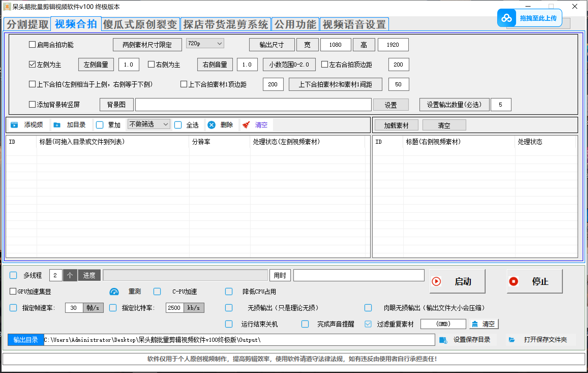Toggle the 过滤重复素材 checkbox

click(368, 324)
